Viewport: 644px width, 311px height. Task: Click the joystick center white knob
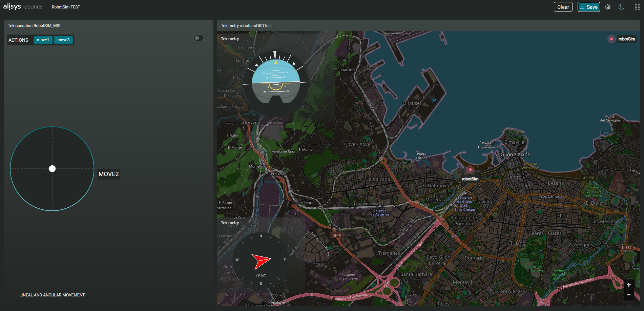pos(52,169)
